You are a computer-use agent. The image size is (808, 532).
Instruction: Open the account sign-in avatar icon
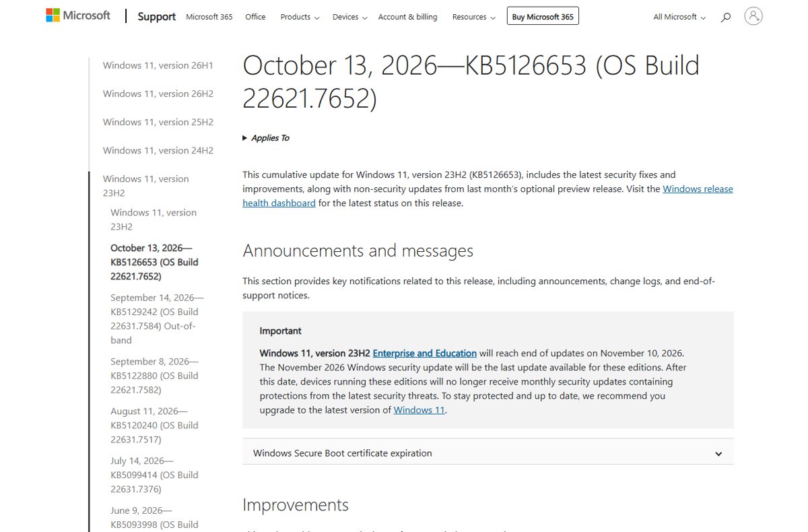753,16
